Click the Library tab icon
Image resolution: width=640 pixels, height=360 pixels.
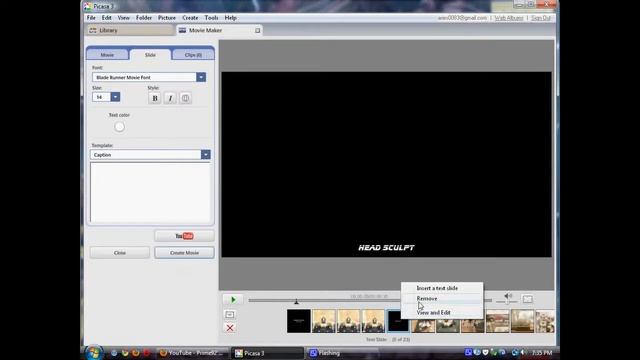pyautogui.click(x=93, y=30)
